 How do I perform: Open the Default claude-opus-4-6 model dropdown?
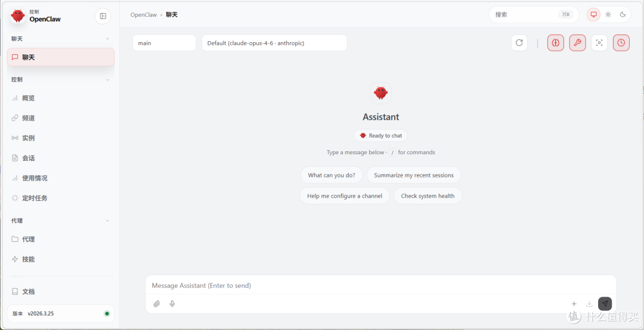(x=274, y=43)
